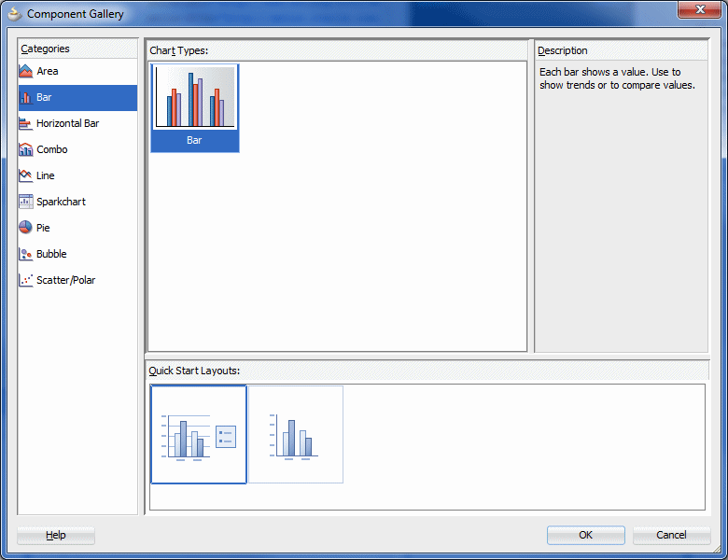The width and height of the screenshot is (728, 560).
Task: Click the 'Quick Start Layouts:' header
Action: tap(194, 371)
